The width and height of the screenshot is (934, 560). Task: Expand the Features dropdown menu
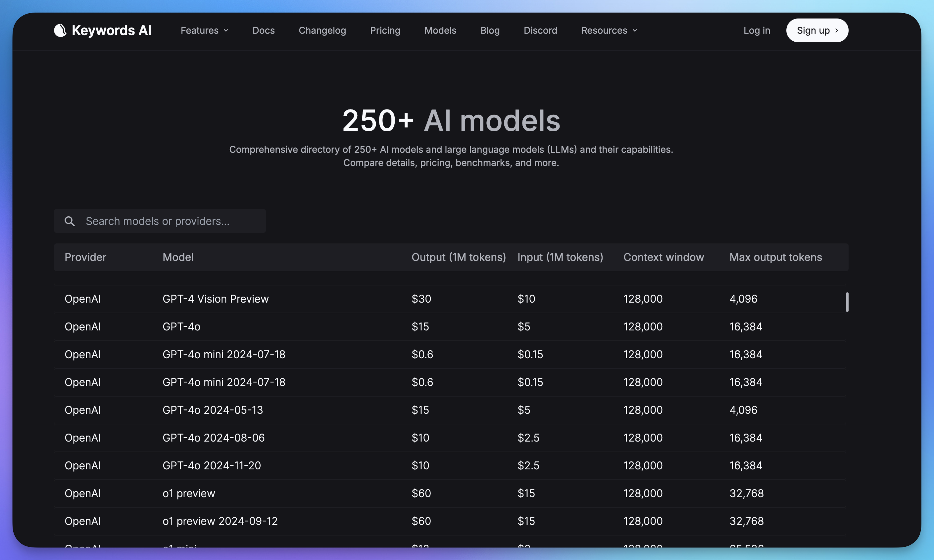(204, 30)
